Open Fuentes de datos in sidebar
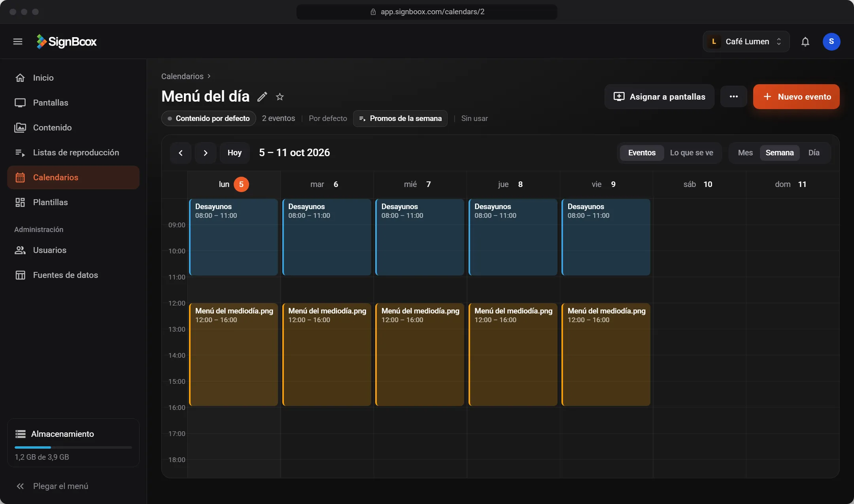 [x=73, y=275]
